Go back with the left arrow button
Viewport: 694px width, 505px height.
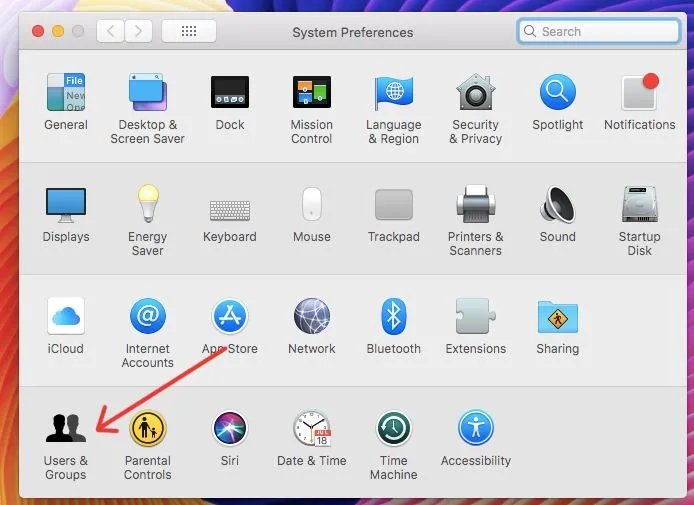click(110, 31)
